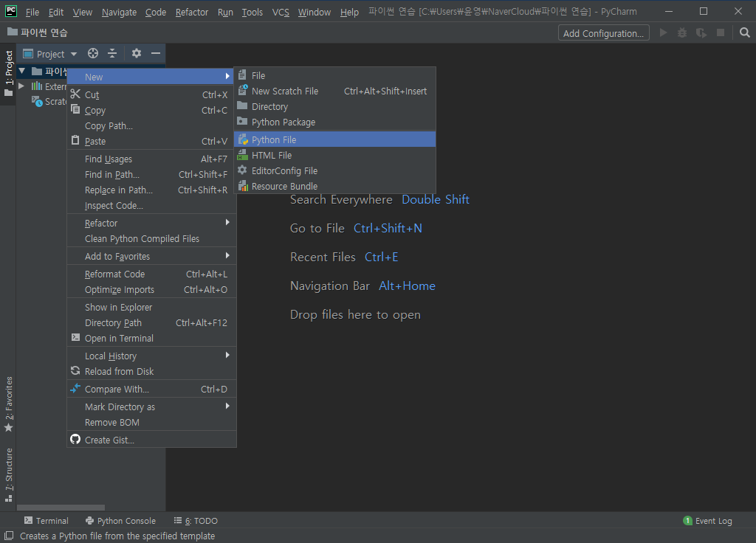Select Directory in the New submenu

(x=334, y=106)
